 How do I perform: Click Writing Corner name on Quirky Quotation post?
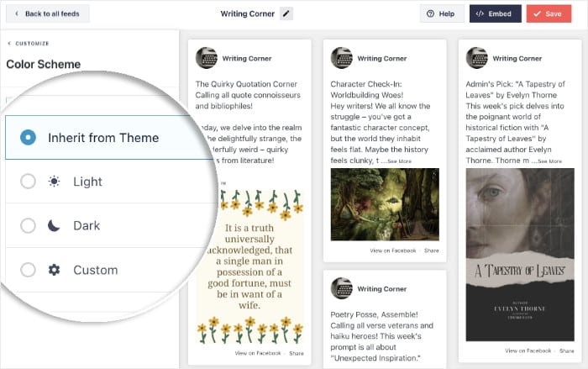pyautogui.click(x=247, y=59)
